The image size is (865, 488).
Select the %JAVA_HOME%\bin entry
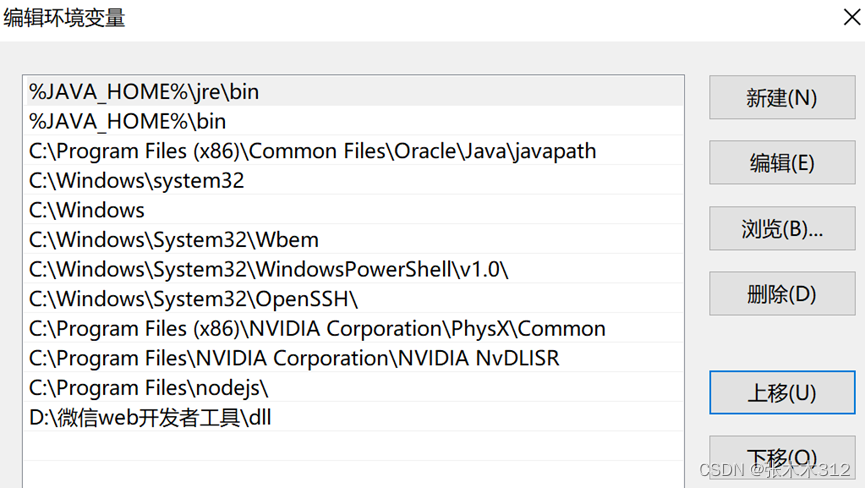pyautogui.click(x=354, y=121)
